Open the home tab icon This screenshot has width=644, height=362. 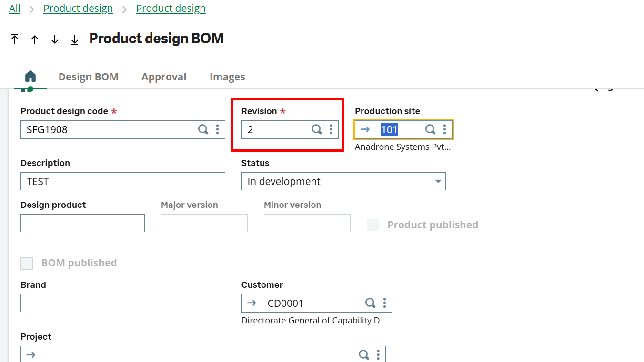coord(30,77)
